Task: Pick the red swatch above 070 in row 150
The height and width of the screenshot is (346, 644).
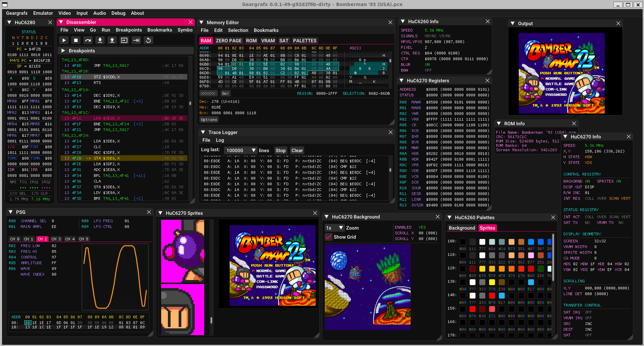Action: click(472, 309)
